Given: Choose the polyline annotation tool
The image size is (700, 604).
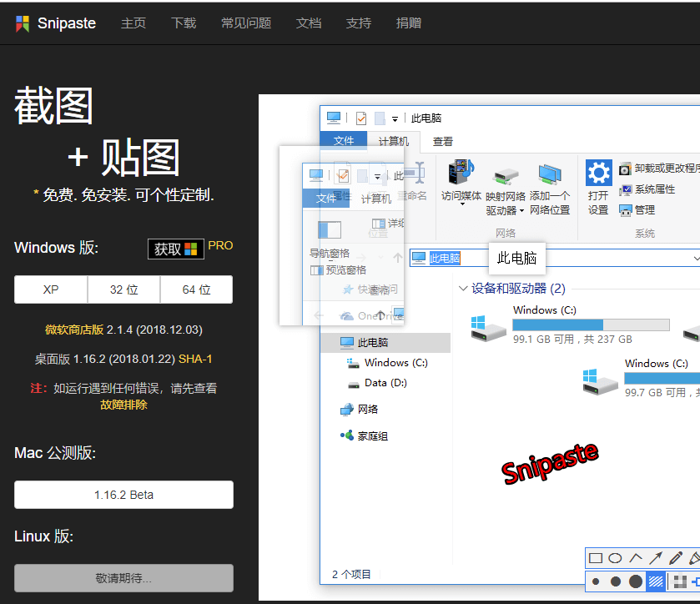Looking at the screenshot, I should (636, 558).
